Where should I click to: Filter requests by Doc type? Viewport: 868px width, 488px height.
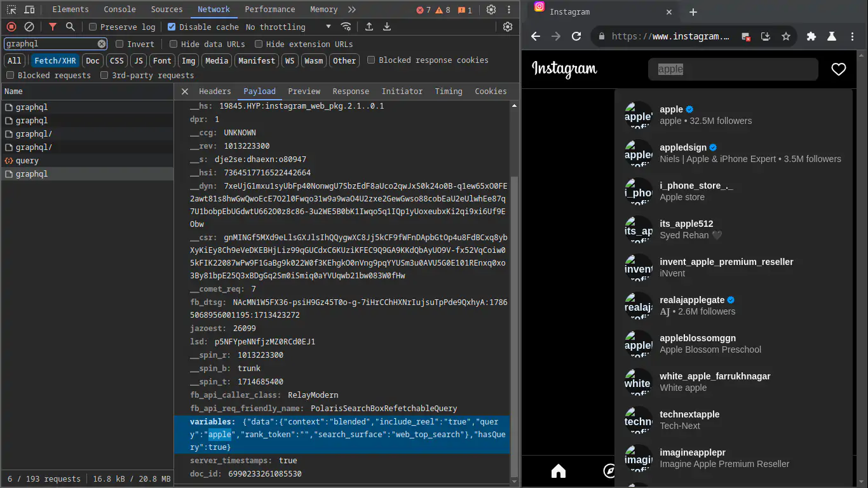[93, 60]
